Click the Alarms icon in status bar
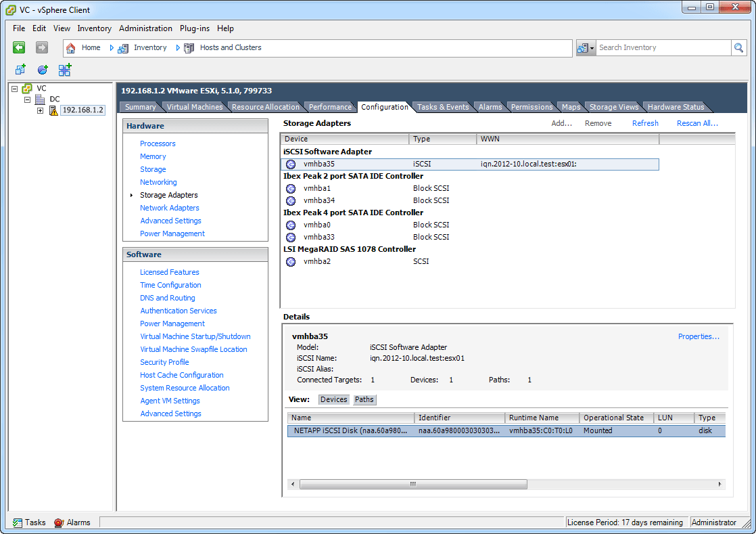The height and width of the screenshot is (534, 756). tap(59, 522)
